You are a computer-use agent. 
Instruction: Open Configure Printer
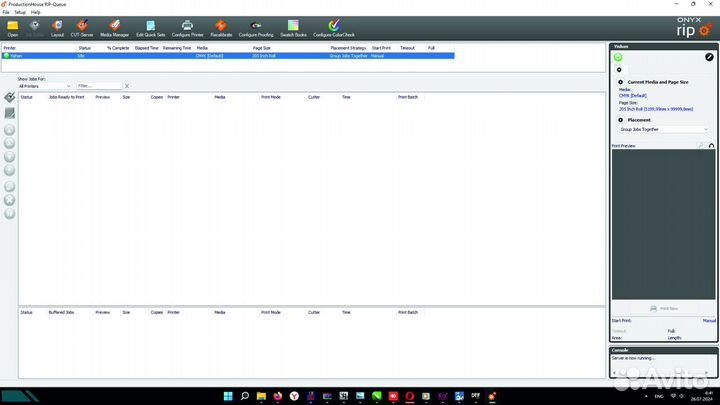click(188, 25)
